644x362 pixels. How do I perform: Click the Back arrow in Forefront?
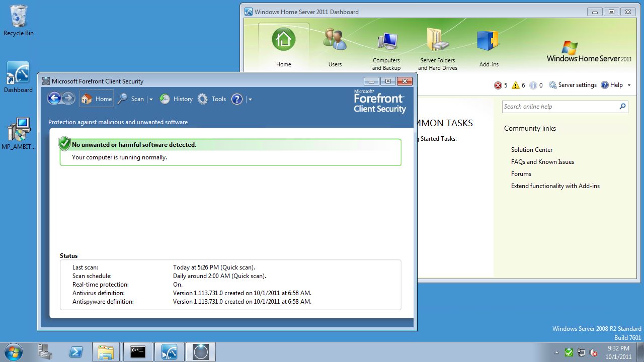click(x=54, y=99)
